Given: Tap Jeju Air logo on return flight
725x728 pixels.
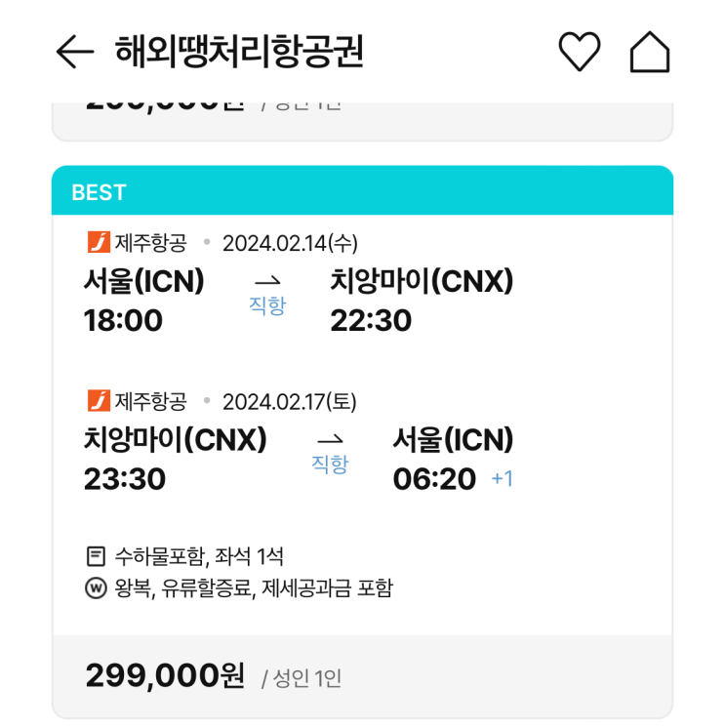Looking at the screenshot, I should tap(99, 400).
